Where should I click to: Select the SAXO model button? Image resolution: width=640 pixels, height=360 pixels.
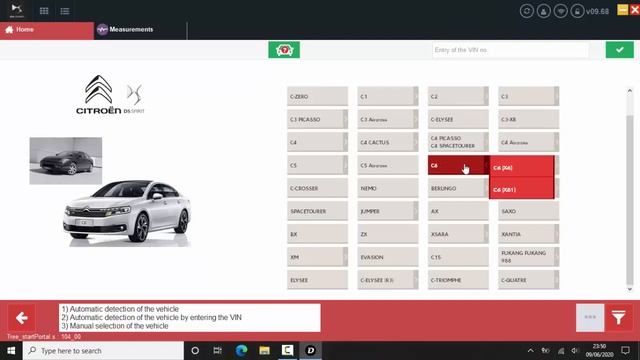[x=529, y=211]
